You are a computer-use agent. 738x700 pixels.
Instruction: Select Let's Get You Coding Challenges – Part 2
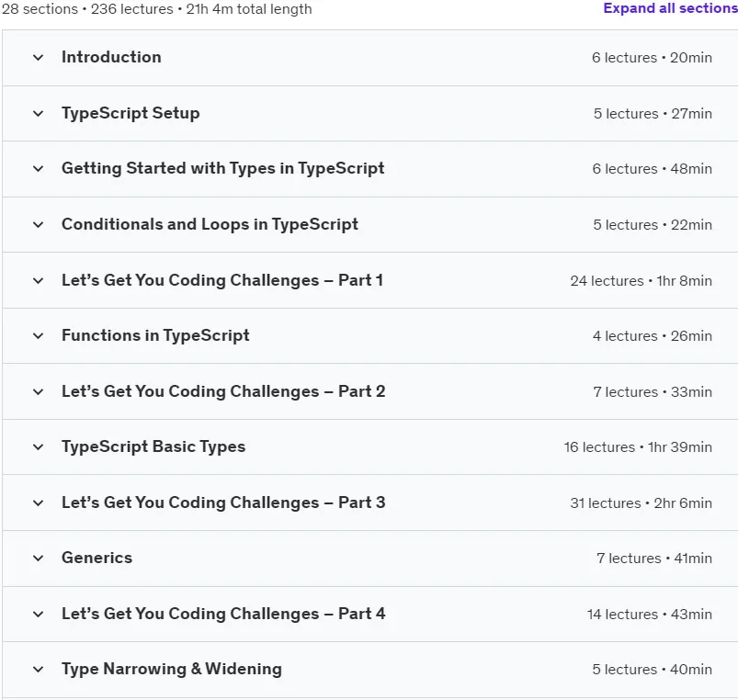[x=223, y=391]
